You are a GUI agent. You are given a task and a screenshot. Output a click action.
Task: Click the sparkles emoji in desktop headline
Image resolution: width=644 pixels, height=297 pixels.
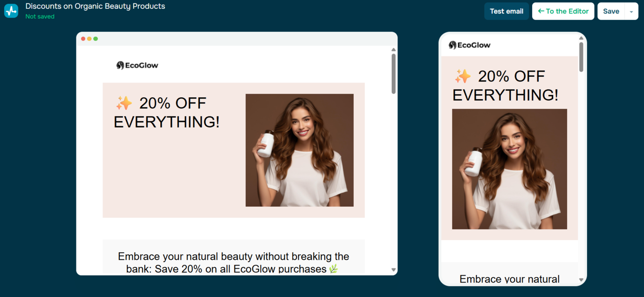pyautogui.click(x=124, y=103)
